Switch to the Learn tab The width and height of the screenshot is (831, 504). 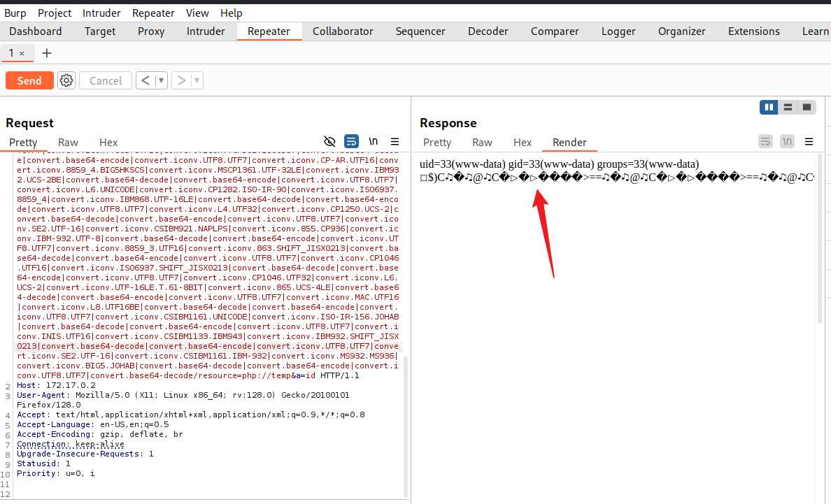click(x=815, y=31)
